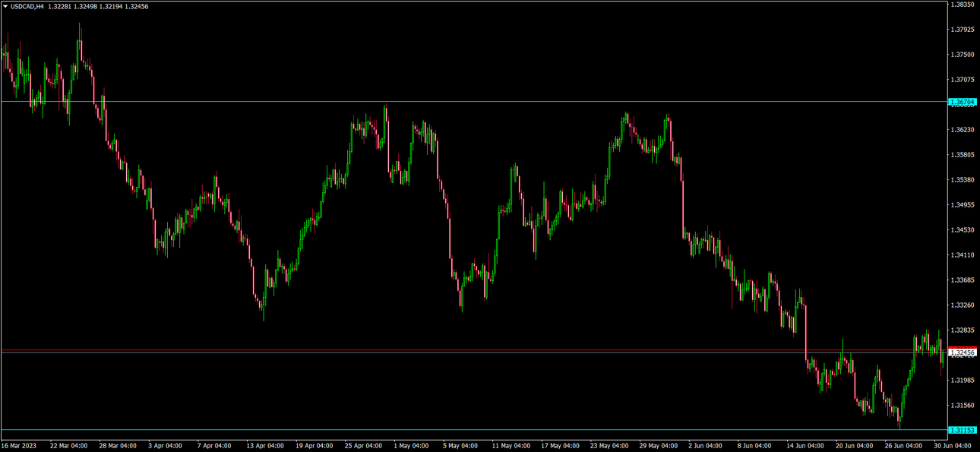Screen dimensions: 980x452
Task: Click the 29 May 04:00 time label
Action: (658, 446)
